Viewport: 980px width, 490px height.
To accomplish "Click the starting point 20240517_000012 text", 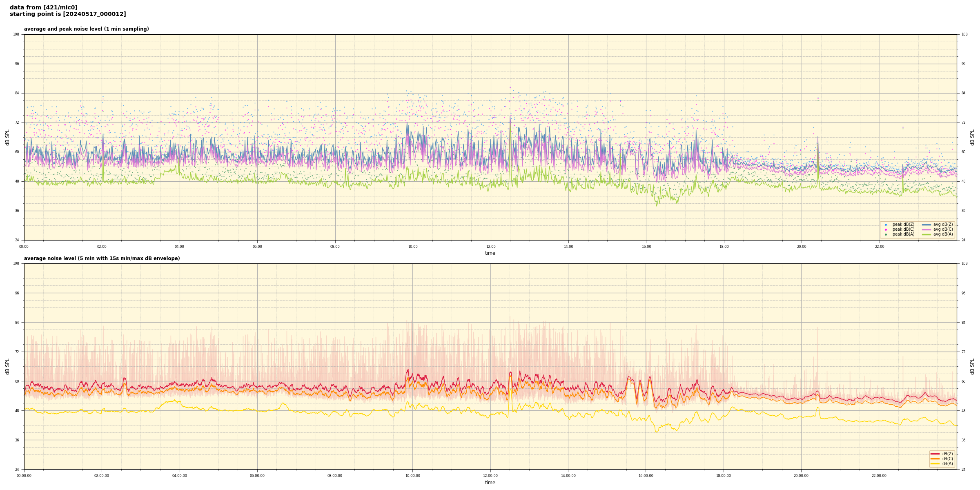I will click(68, 14).
